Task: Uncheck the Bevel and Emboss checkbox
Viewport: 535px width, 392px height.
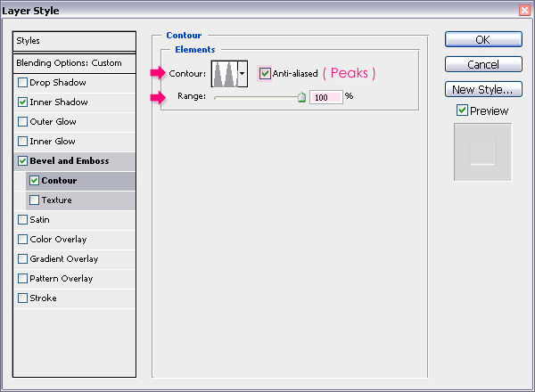Action: tap(22, 161)
